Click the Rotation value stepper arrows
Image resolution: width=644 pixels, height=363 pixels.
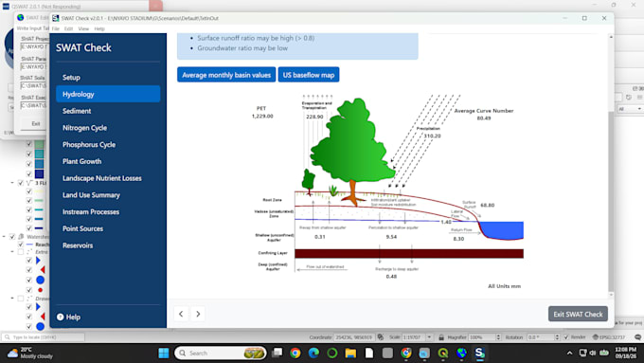click(x=557, y=337)
